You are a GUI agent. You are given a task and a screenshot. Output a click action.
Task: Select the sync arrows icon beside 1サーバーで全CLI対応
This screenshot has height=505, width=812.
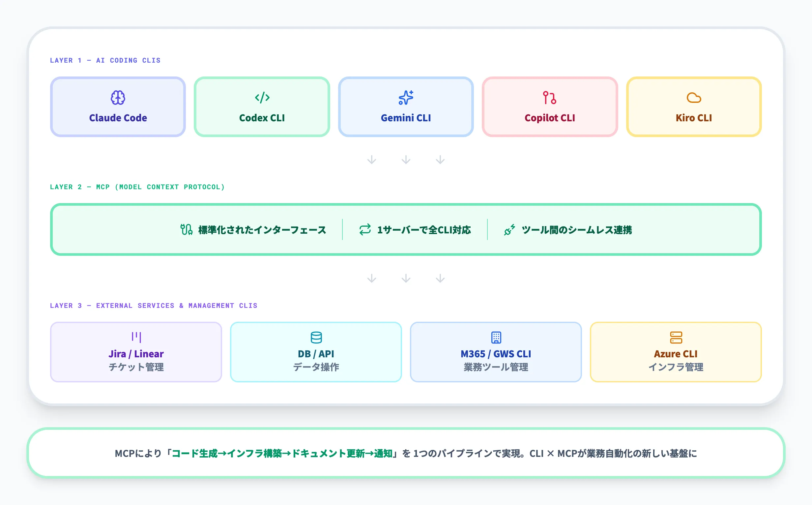(x=365, y=230)
